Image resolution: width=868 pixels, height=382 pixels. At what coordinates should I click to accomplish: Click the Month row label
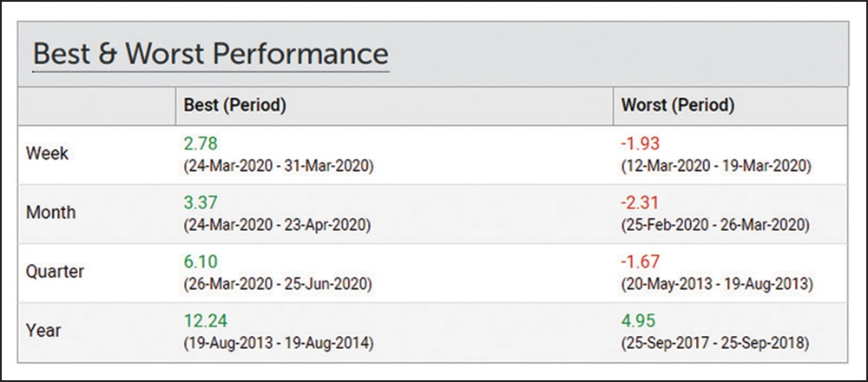(x=50, y=213)
